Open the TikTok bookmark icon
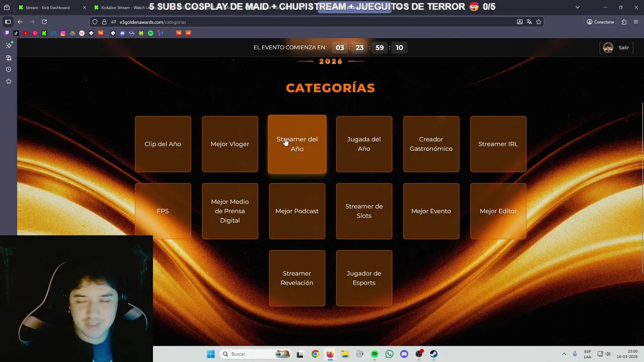This screenshot has height=362, width=644. 16,33
